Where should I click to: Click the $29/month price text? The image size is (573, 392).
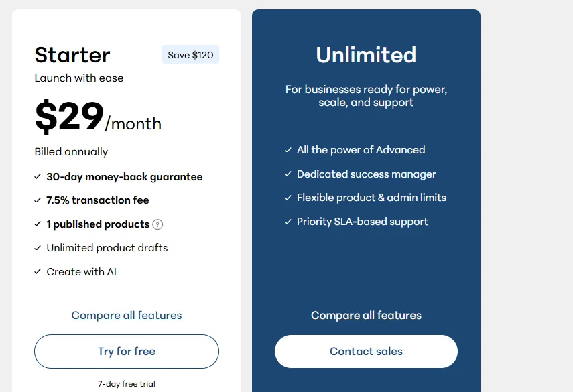point(98,117)
